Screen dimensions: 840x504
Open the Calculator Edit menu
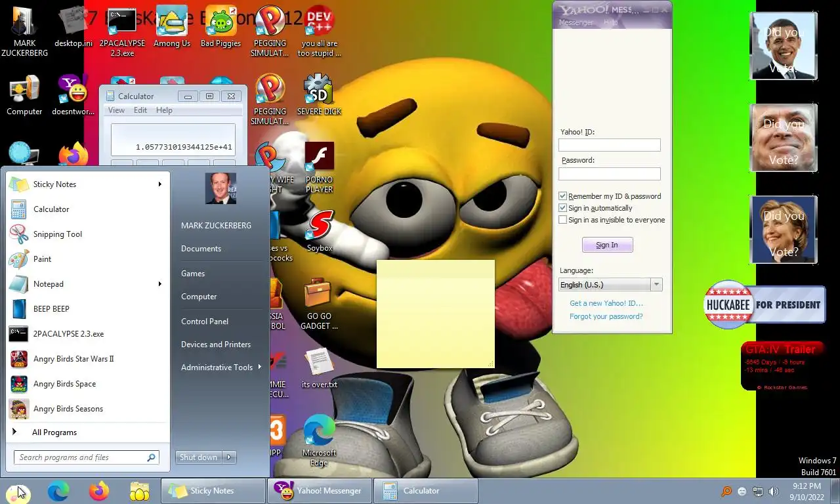point(140,110)
